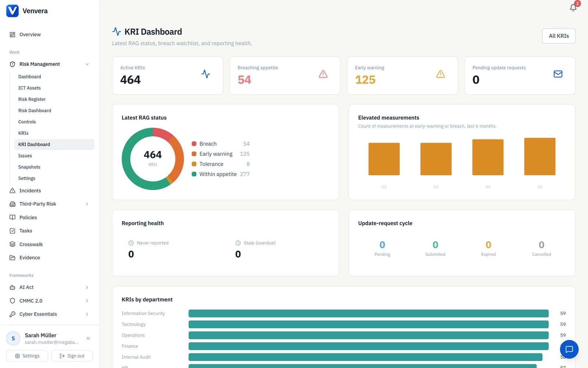
Task: Click the Crosswalk layers icon
Action: coord(12,244)
